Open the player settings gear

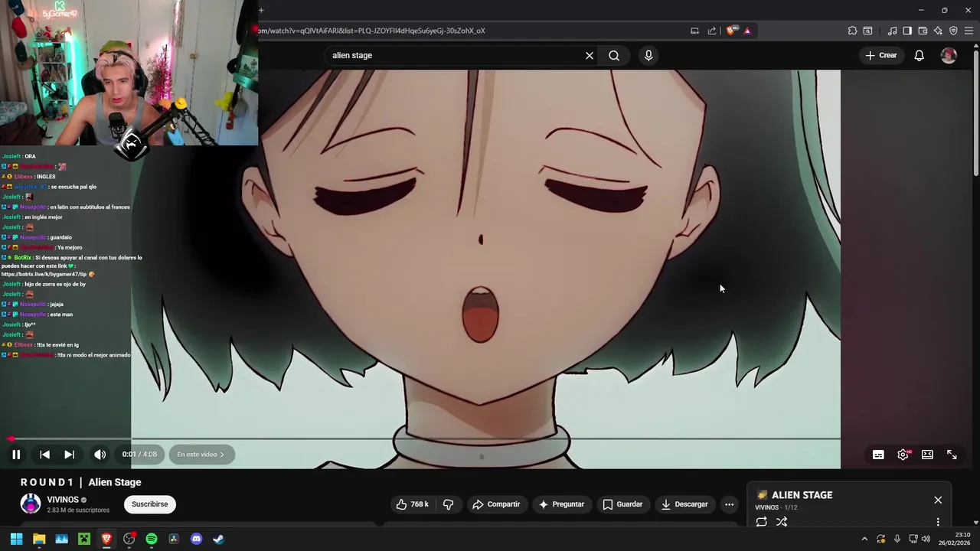pyautogui.click(x=903, y=455)
